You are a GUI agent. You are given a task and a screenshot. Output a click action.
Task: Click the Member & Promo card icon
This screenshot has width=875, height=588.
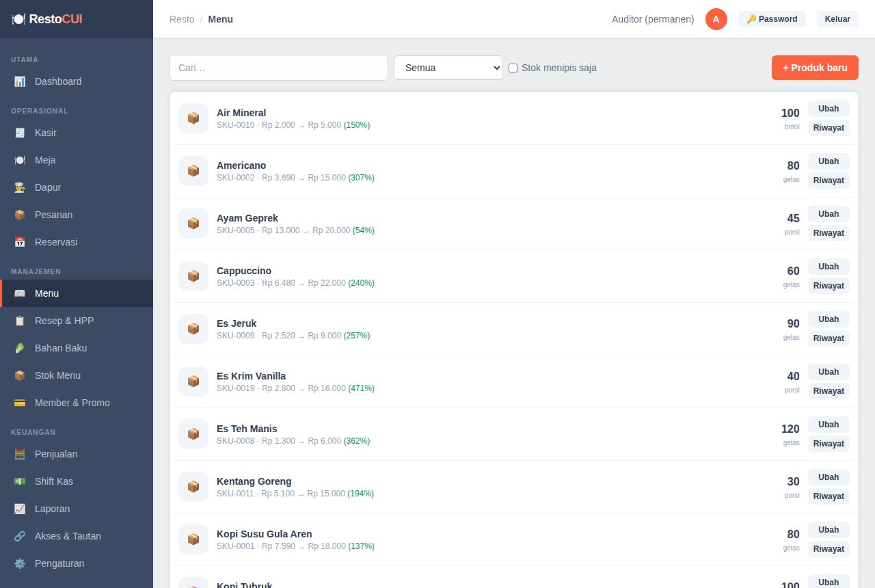pos(20,403)
